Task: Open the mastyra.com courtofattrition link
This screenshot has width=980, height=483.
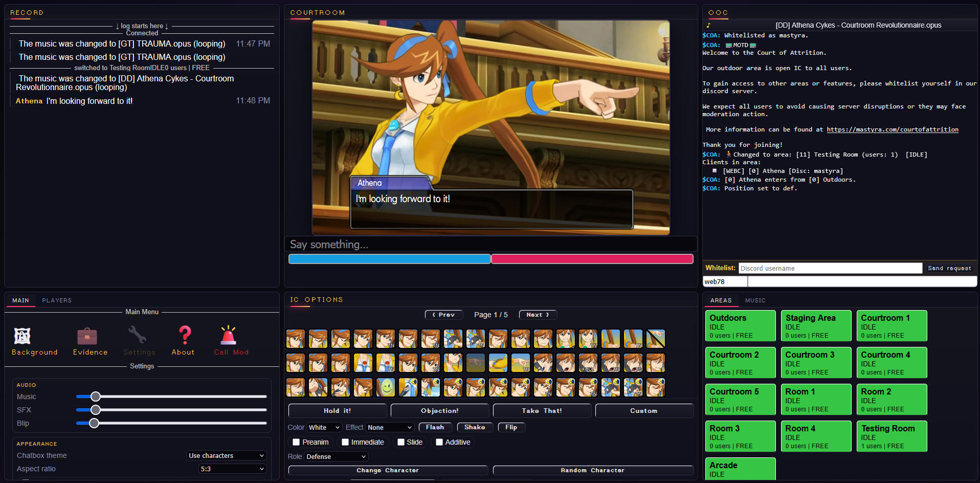Action: [x=893, y=129]
